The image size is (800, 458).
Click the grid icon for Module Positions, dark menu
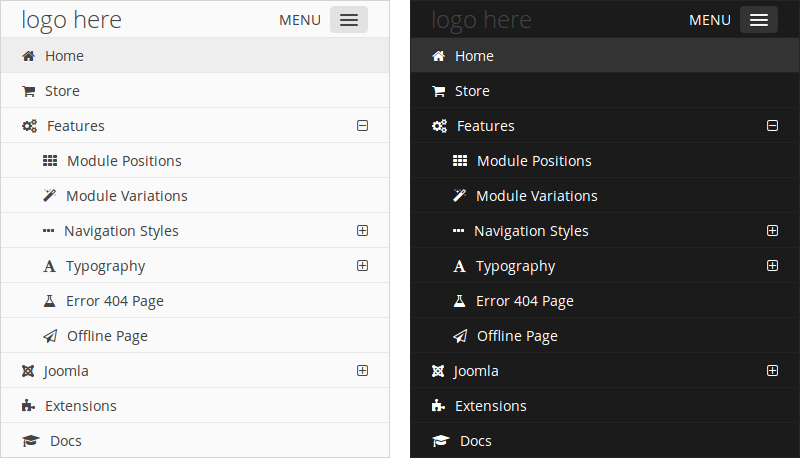click(460, 161)
